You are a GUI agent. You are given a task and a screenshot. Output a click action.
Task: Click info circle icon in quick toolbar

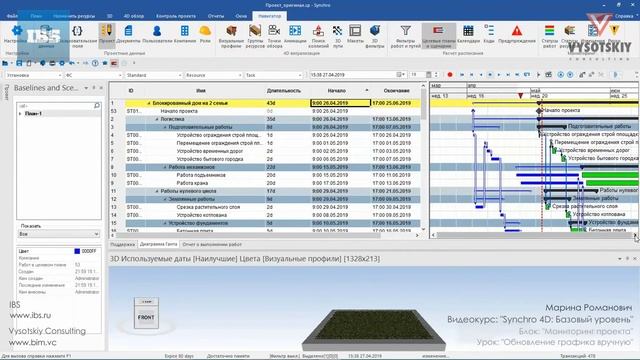(x=95, y=63)
